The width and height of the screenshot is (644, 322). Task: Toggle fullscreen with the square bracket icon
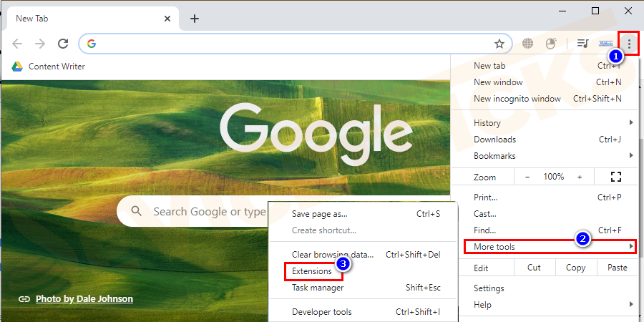pos(616,177)
